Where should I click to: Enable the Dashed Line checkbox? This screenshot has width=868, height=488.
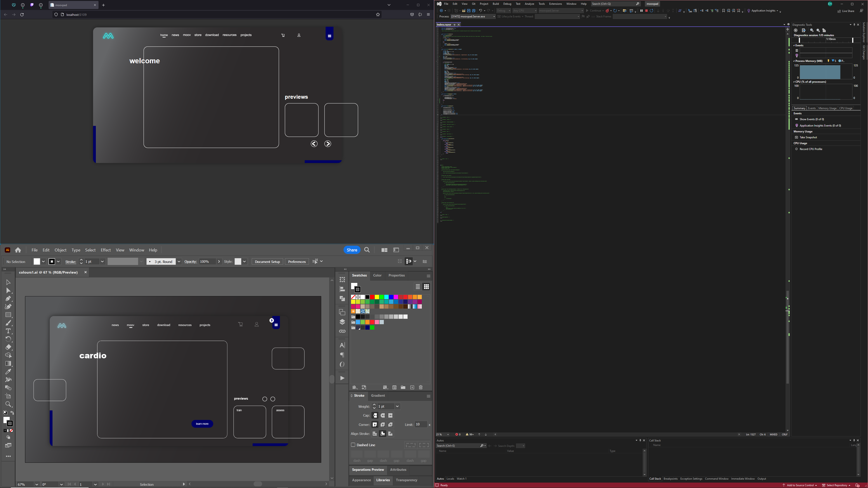coord(353,445)
